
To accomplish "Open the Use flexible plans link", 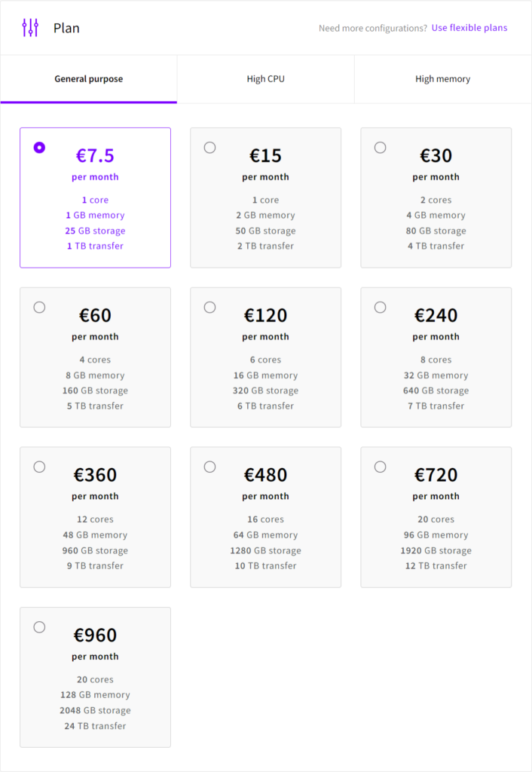I will (469, 28).
